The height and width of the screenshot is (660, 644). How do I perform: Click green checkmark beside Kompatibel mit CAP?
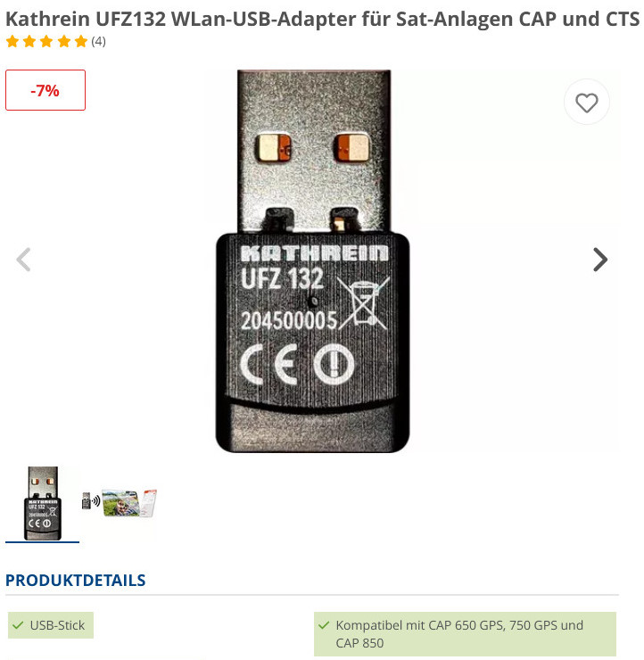coord(324,625)
